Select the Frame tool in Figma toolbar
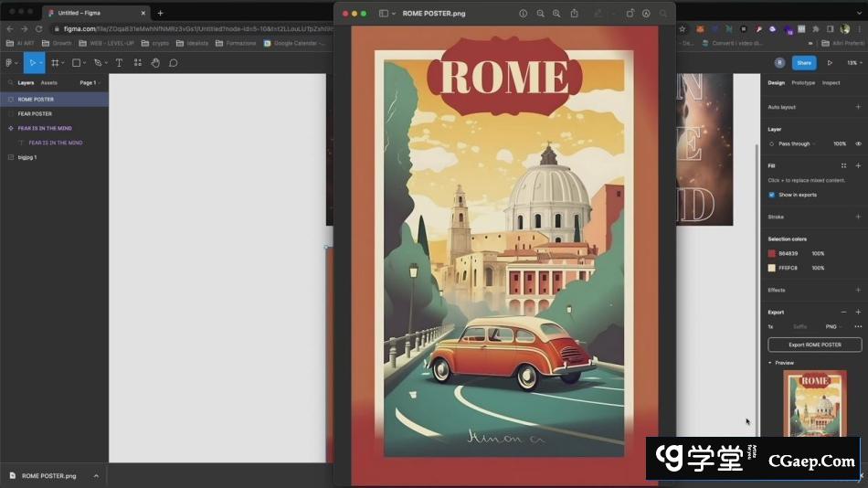The height and width of the screenshot is (488, 868). click(55, 63)
